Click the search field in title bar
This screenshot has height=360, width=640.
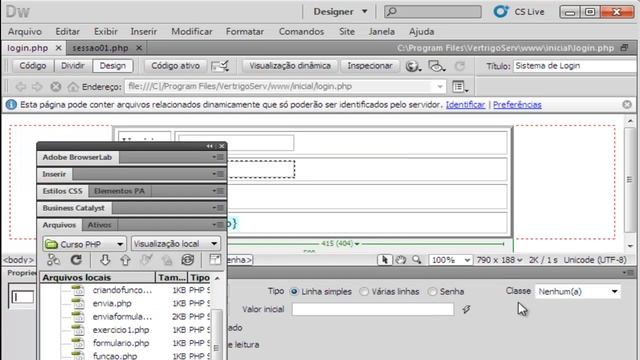[x=433, y=12]
